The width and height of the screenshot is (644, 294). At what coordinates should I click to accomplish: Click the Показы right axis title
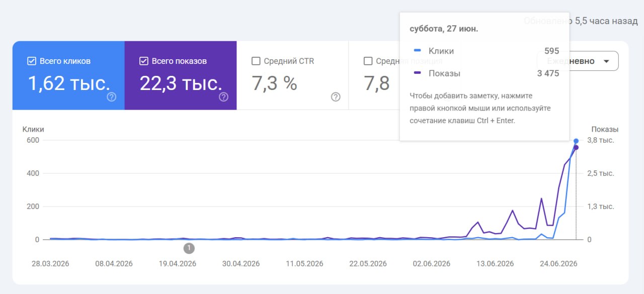coord(605,129)
